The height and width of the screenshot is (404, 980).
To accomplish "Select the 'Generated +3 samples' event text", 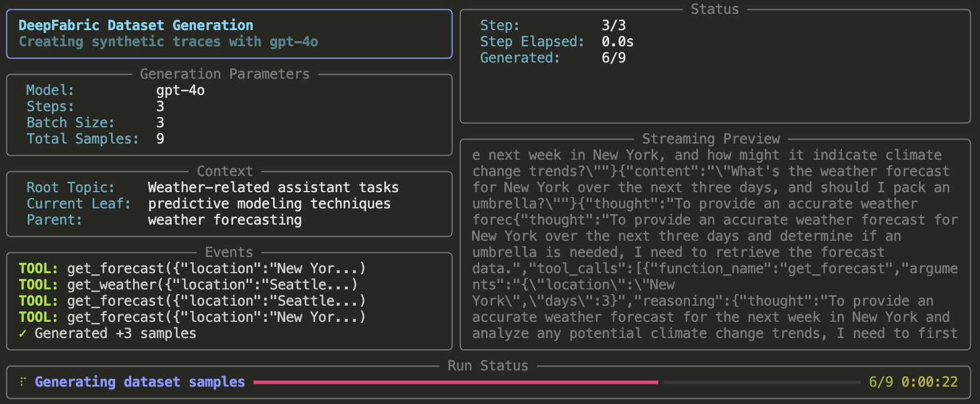I will [115, 333].
